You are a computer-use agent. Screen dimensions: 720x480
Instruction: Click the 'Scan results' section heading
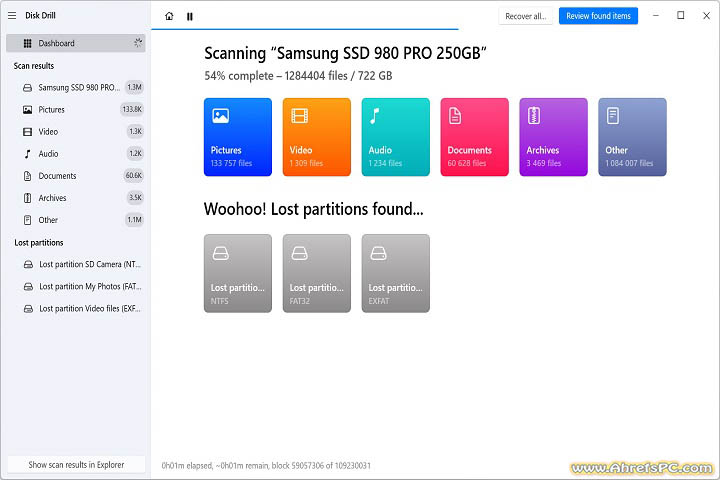[34, 66]
